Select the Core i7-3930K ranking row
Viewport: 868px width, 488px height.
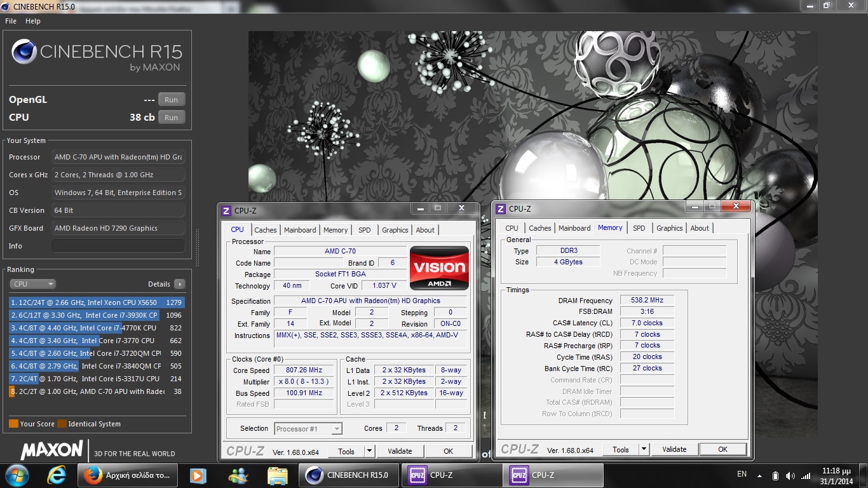coord(97,315)
